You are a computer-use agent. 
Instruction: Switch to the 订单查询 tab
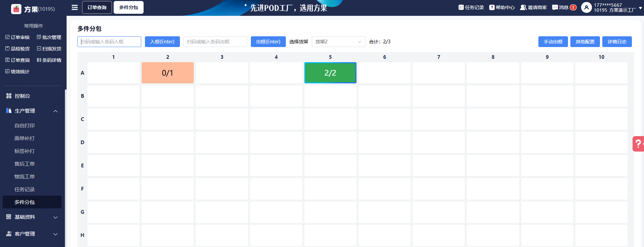pyautogui.click(x=97, y=7)
